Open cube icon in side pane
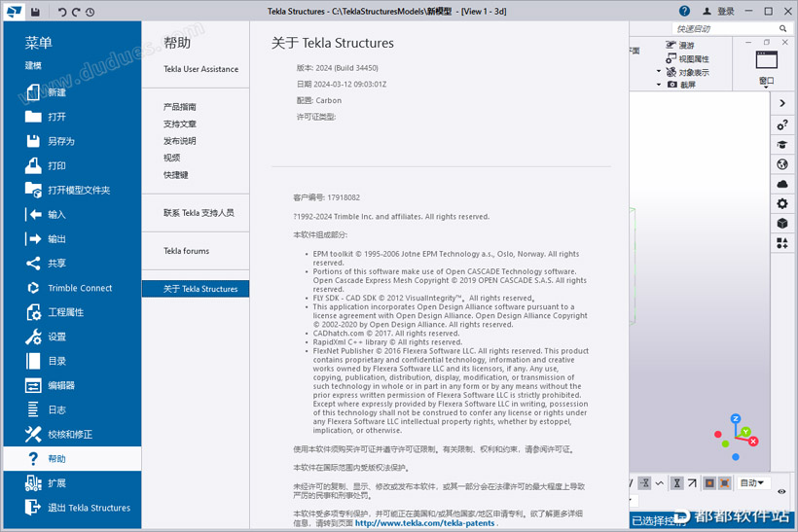 click(782, 224)
